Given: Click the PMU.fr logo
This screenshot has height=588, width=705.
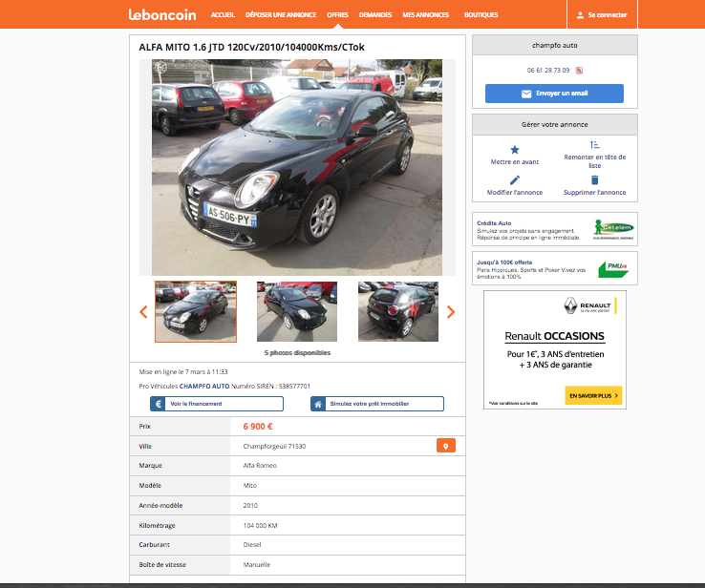Looking at the screenshot, I should (613, 269).
